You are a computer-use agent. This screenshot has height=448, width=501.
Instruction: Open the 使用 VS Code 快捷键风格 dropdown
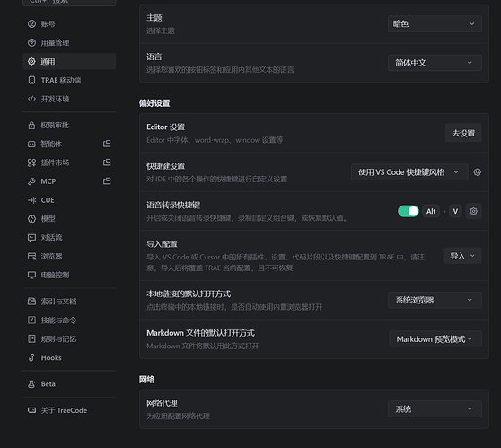click(409, 172)
